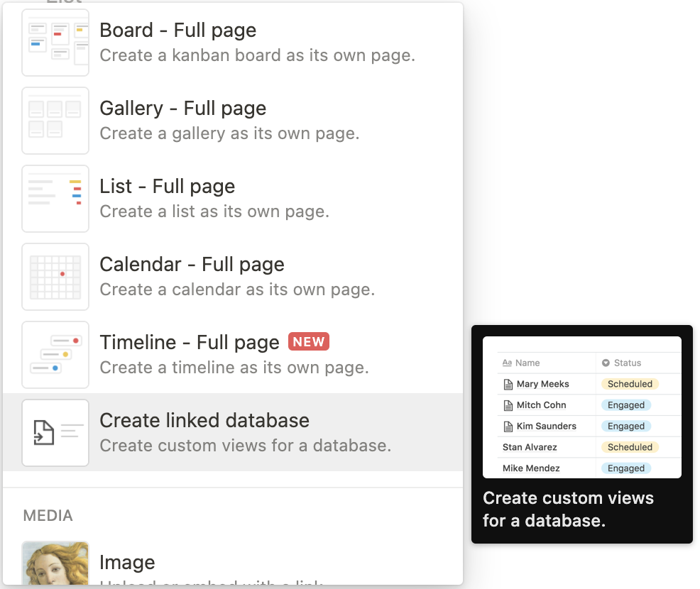Click the Engaged tag next to Mitch Cohn
This screenshot has height=589, width=700.
(625, 405)
